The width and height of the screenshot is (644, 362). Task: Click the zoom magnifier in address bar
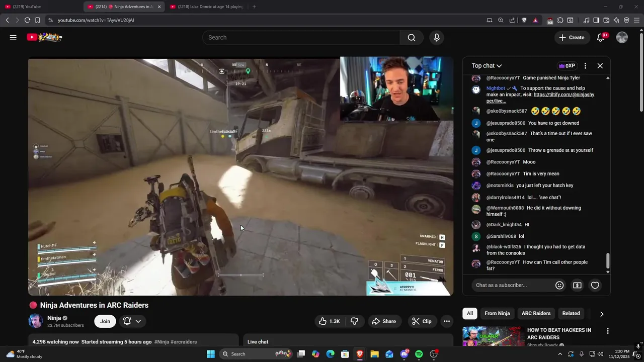pos(501,20)
